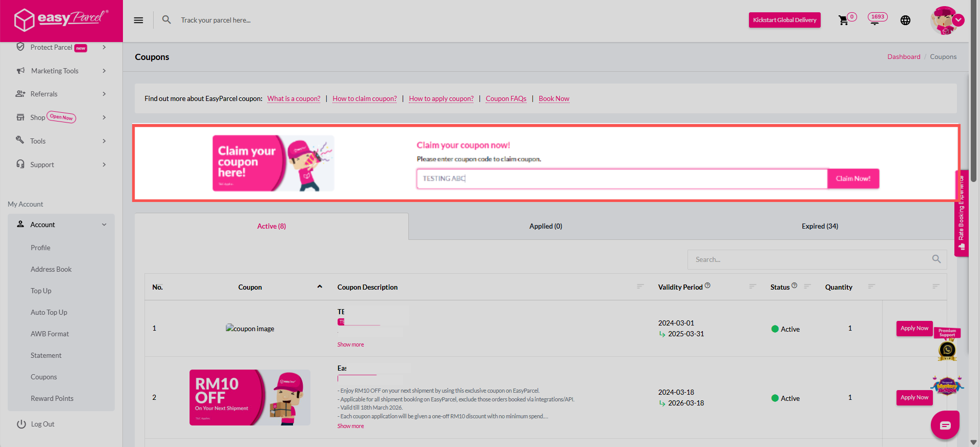
Task: Show more for first coupon
Action: [x=350, y=344]
